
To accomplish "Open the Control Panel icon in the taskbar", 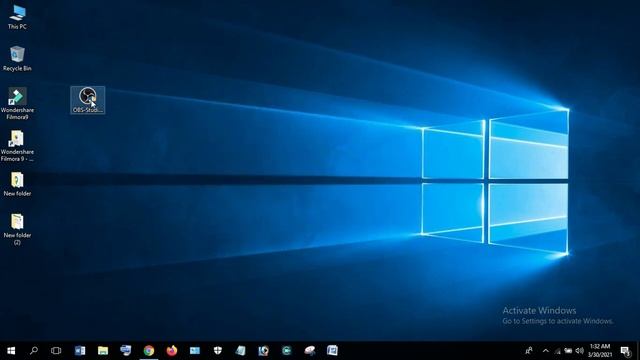I will click(x=126, y=351).
